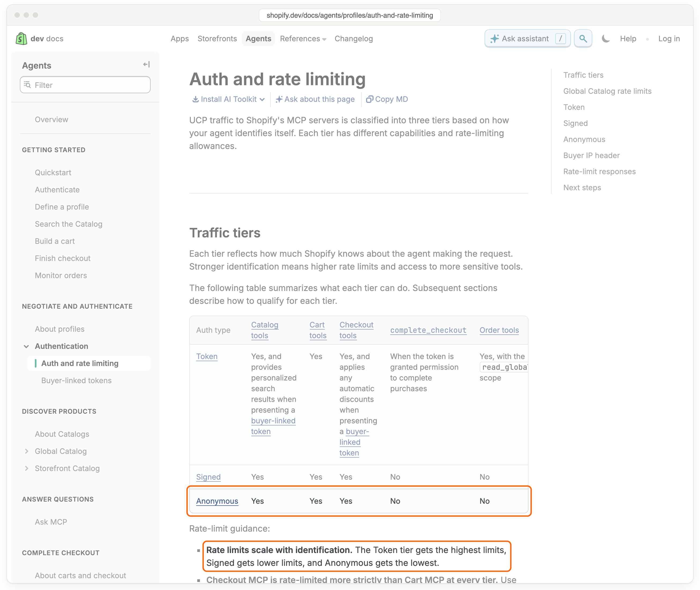Open Buyer-linked tokens sidebar page
This screenshot has width=700, height=590.
(x=76, y=381)
